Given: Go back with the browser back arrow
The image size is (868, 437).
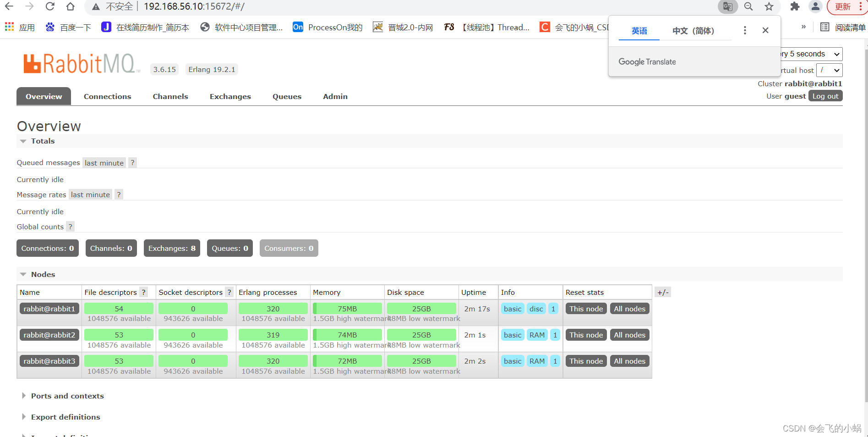Looking at the screenshot, I should tap(9, 6).
